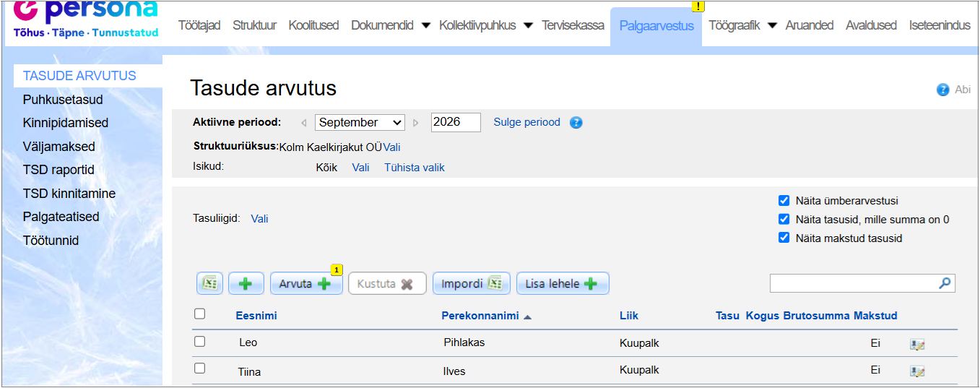980x388 pixels.
Task: Click the search magnifier icon
Action: (945, 283)
